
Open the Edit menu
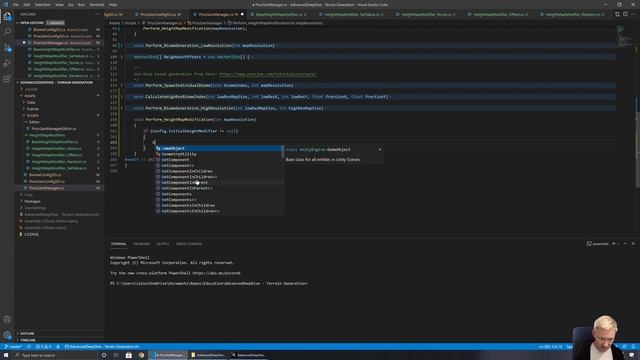(27, 4)
